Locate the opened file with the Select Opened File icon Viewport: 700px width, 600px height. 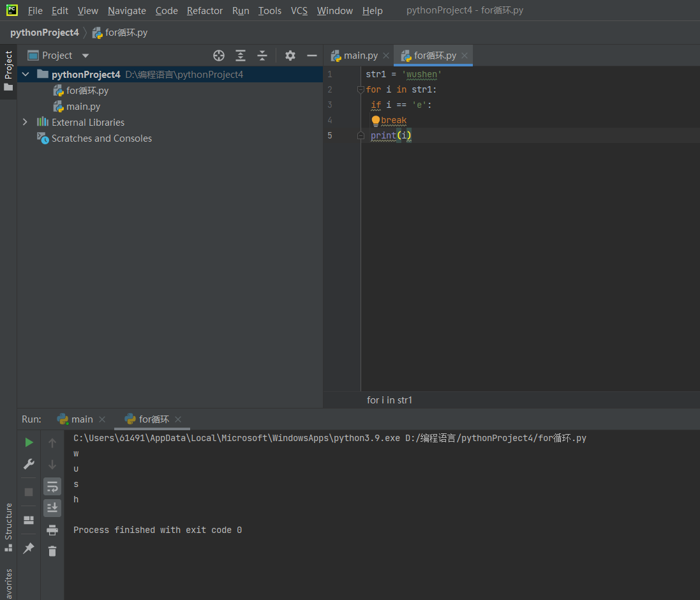pyautogui.click(x=219, y=56)
